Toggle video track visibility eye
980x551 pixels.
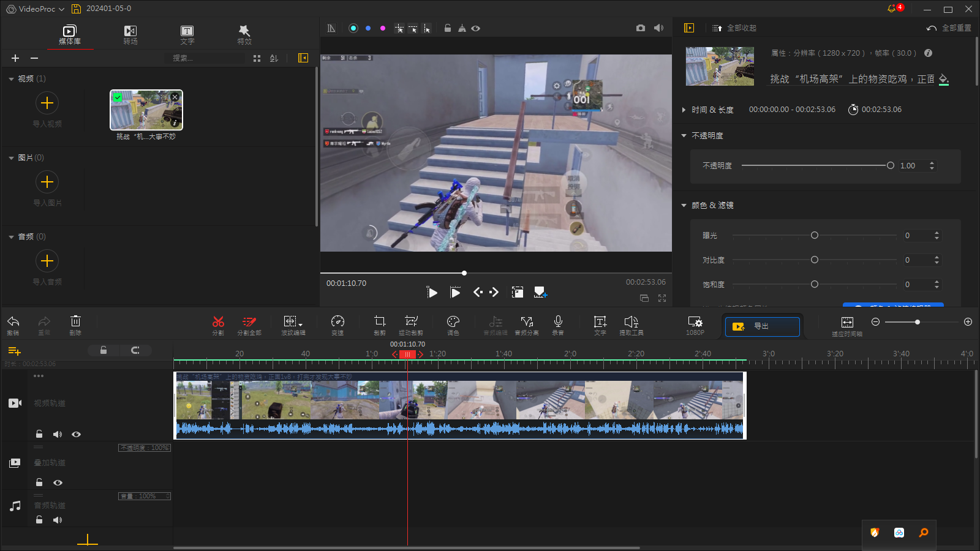[76, 434]
